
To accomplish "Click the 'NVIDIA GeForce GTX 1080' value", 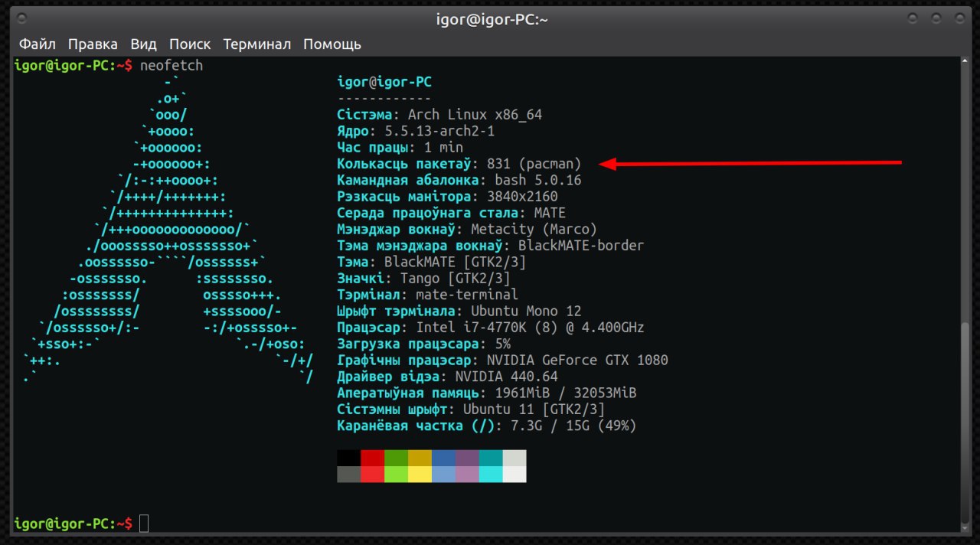I will (577, 360).
